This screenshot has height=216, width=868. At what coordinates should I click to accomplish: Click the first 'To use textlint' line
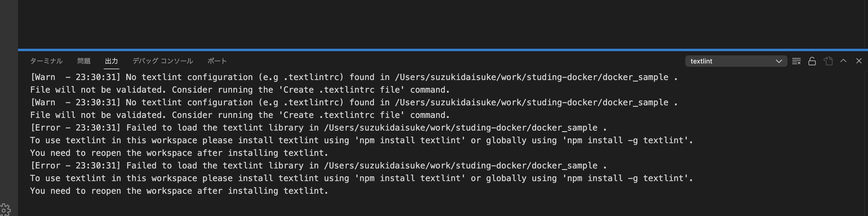[x=361, y=140]
